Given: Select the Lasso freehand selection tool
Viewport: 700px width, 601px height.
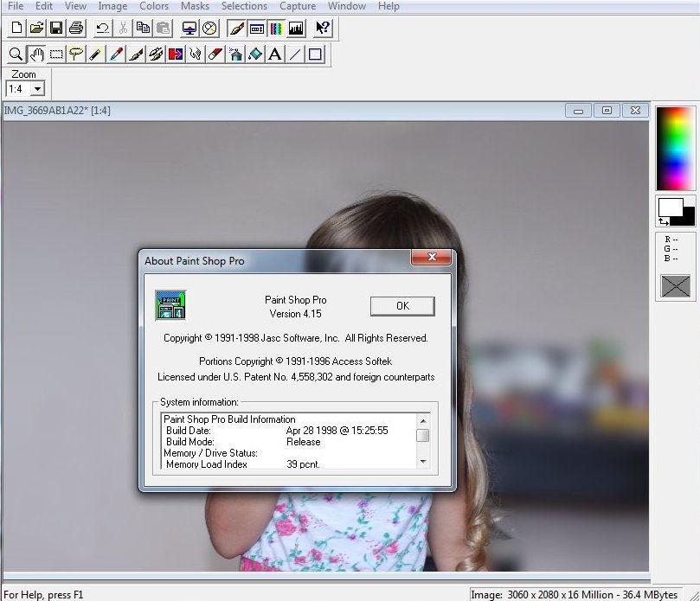Looking at the screenshot, I should pyautogui.click(x=76, y=54).
